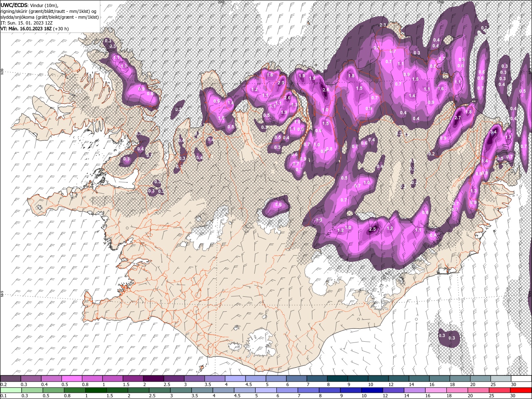This screenshot has height=399, width=532.
Task: Pick the darkest purple 2 swatch in upper legend row
Action: [x=153, y=379]
